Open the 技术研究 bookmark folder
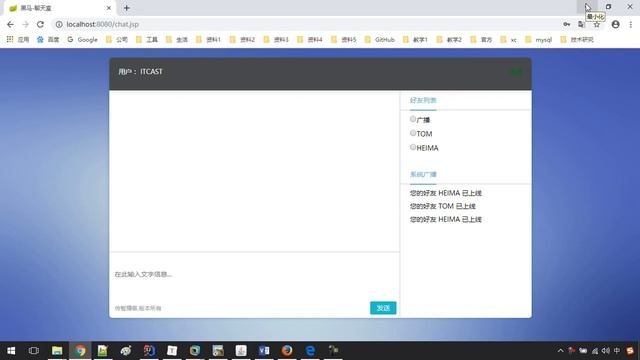Image resolution: width=640 pixels, height=360 pixels. point(577,40)
